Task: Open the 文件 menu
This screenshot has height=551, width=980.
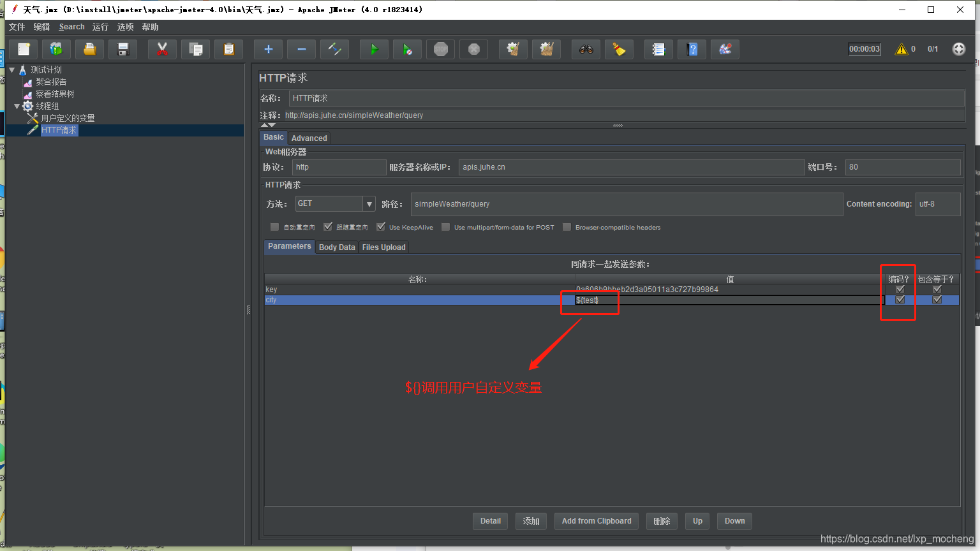Action: point(17,27)
